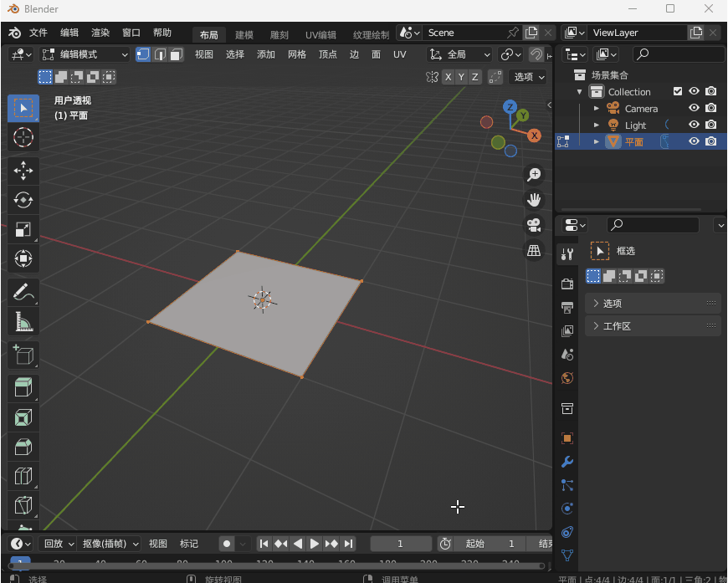The width and height of the screenshot is (728, 583).
Task: Toggle the camera view icon
Action: 534,226
